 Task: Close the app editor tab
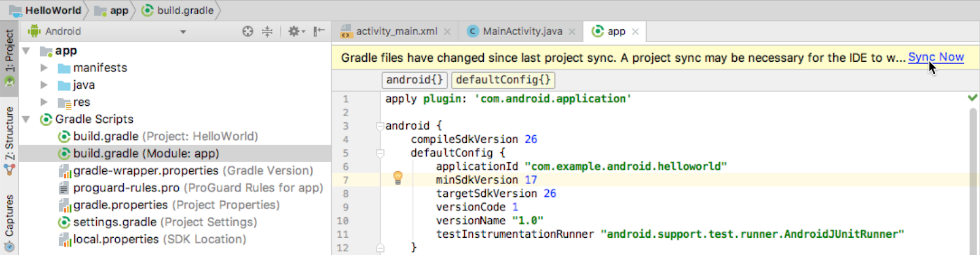(x=635, y=32)
